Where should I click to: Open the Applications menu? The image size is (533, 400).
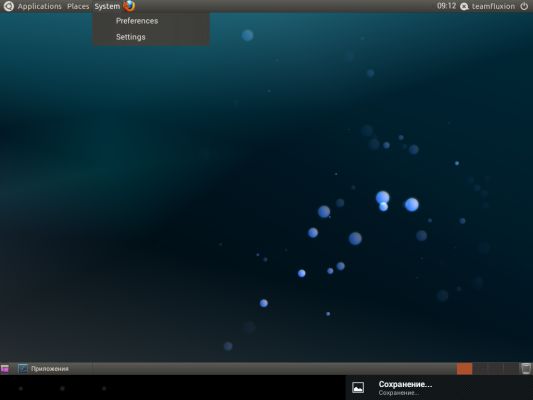tap(39, 6)
